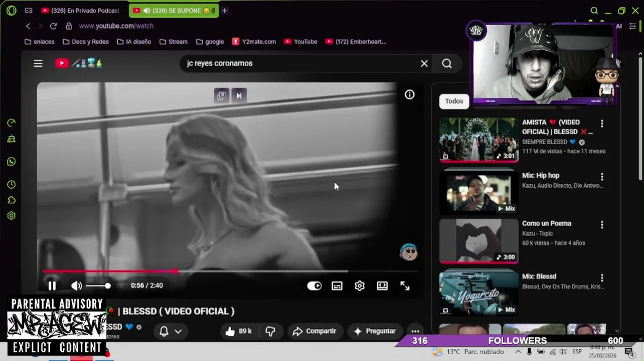Dislike the video with thumbs down
The width and height of the screenshot is (644, 361).
[x=270, y=331]
